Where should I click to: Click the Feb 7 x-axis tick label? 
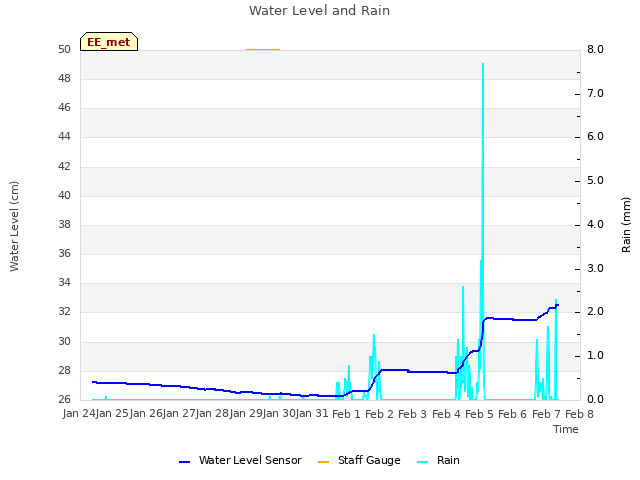[x=546, y=414]
